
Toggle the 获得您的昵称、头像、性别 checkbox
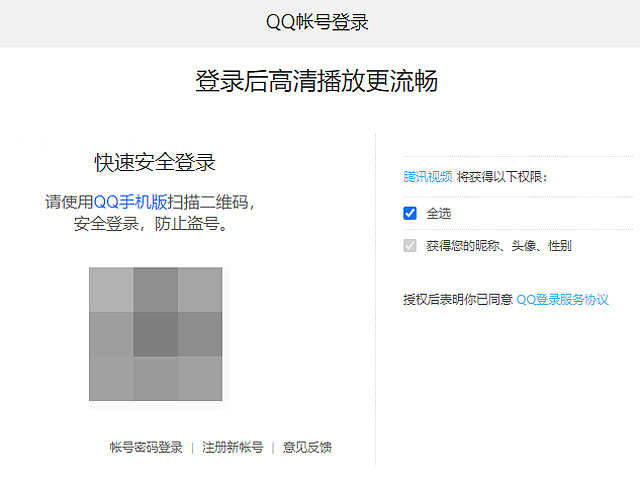(410, 245)
